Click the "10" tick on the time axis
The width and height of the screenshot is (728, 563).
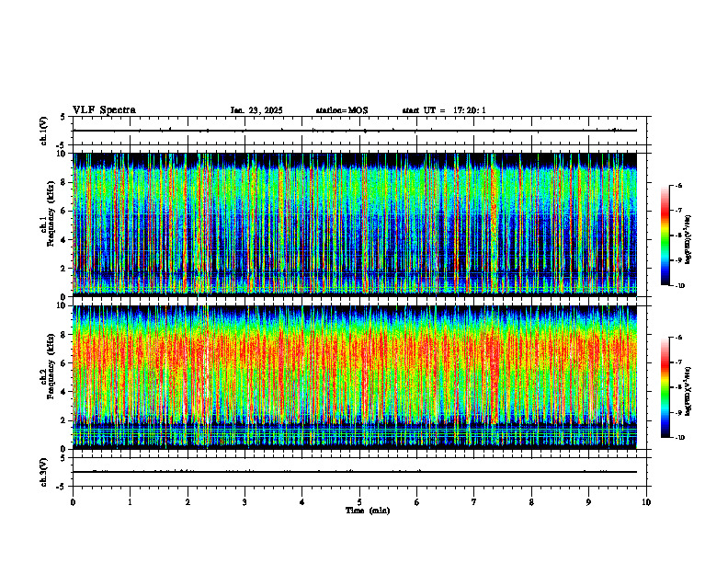(x=646, y=502)
